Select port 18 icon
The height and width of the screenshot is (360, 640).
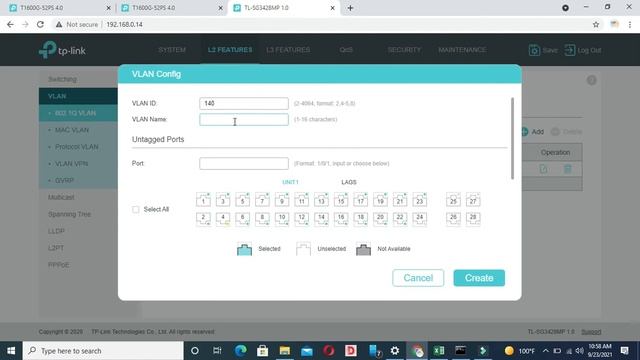(x=360, y=218)
